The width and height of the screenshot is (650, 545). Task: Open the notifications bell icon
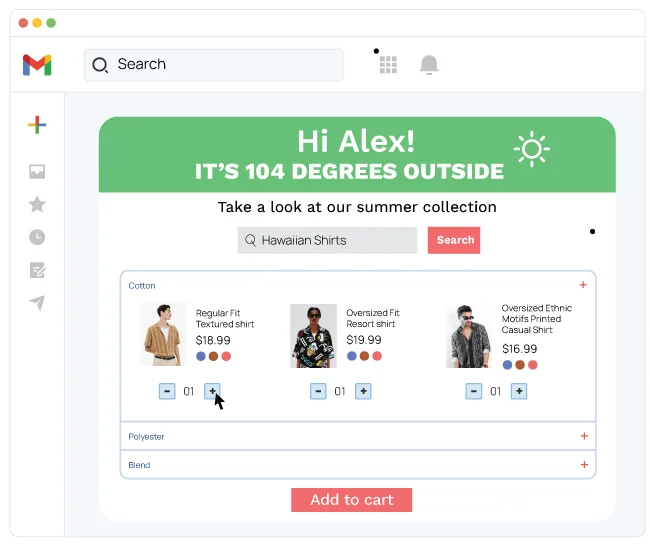point(429,65)
